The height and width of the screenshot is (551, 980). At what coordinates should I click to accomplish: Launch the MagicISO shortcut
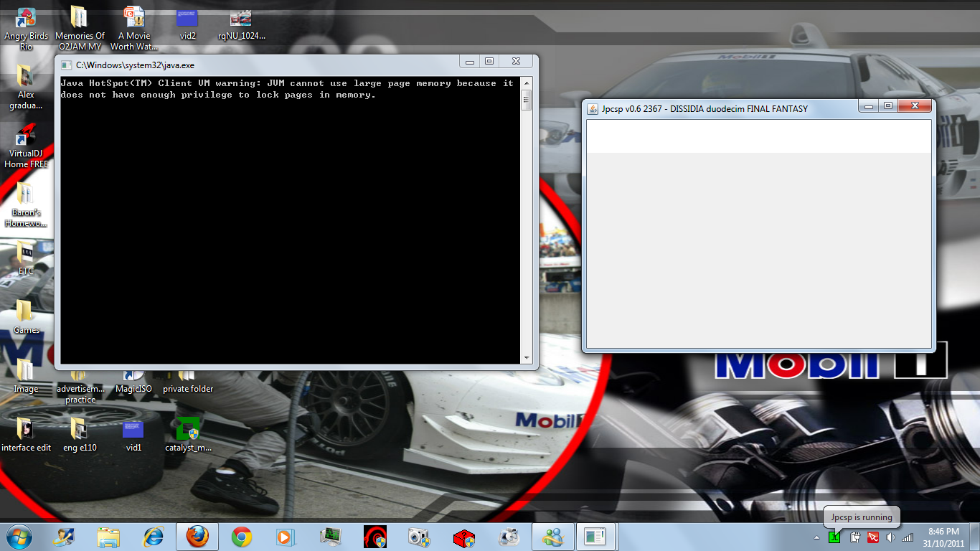click(x=133, y=382)
